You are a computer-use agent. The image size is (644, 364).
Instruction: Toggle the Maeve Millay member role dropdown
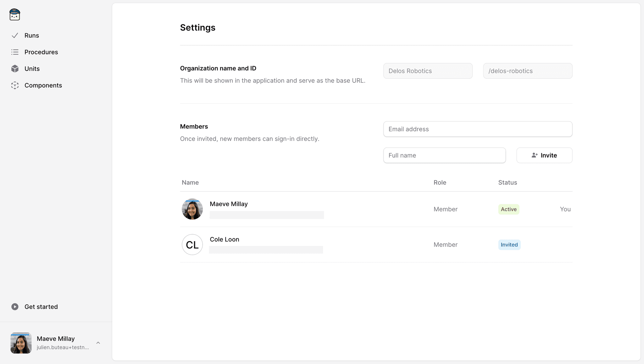445,209
